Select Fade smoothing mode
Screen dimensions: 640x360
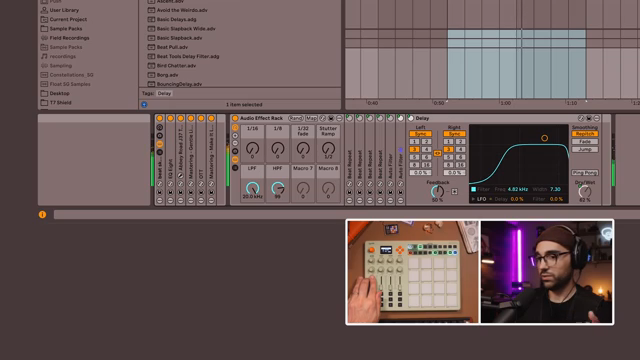pos(584,142)
